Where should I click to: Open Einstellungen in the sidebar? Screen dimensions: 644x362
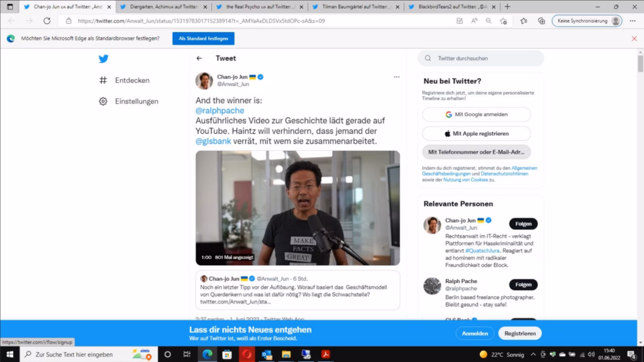click(128, 101)
